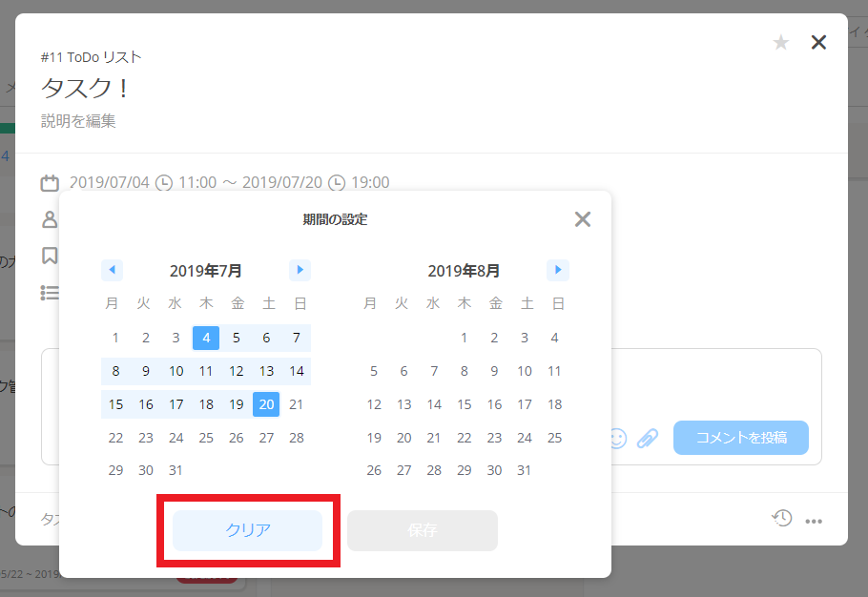Open the #11 ToDo リスト link

(x=89, y=57)
